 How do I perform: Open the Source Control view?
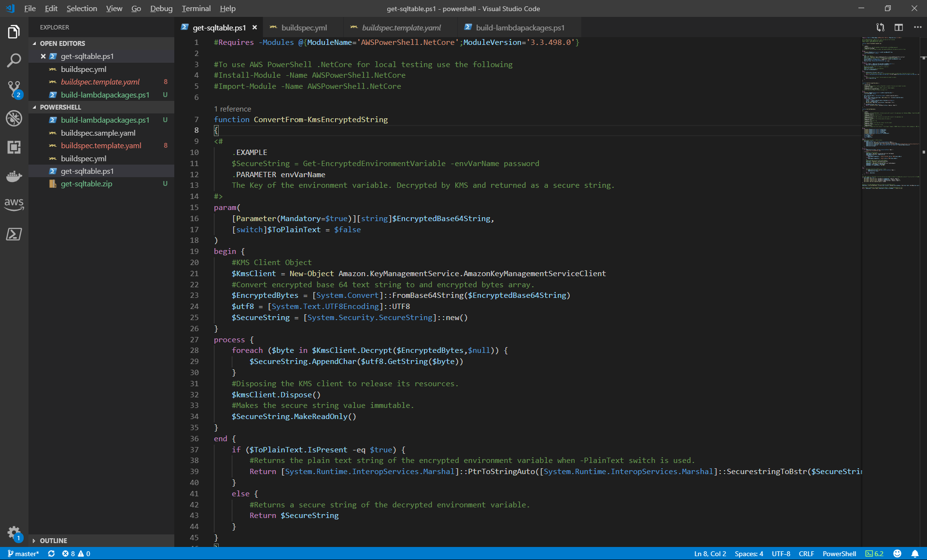(x=14, y=89)
